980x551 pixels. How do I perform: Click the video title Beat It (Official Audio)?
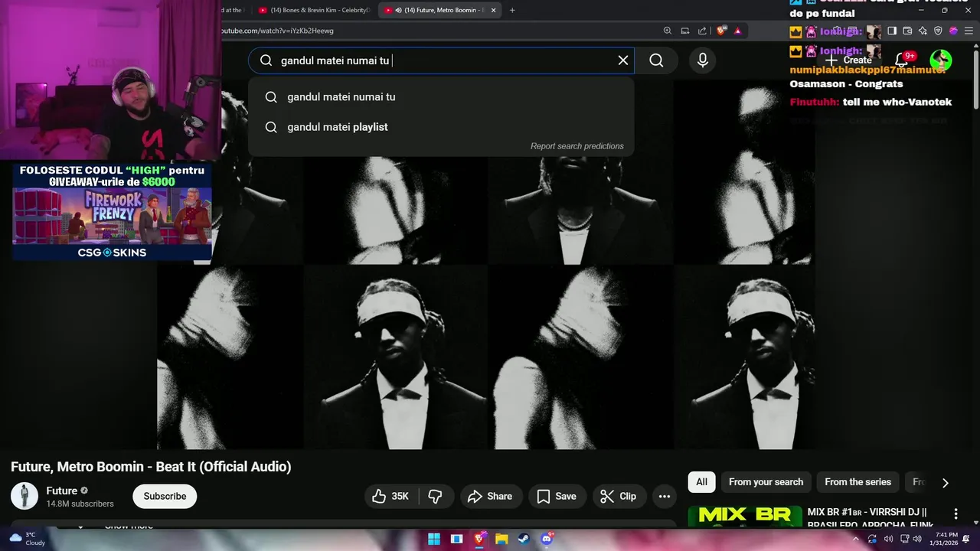(223, 467)
